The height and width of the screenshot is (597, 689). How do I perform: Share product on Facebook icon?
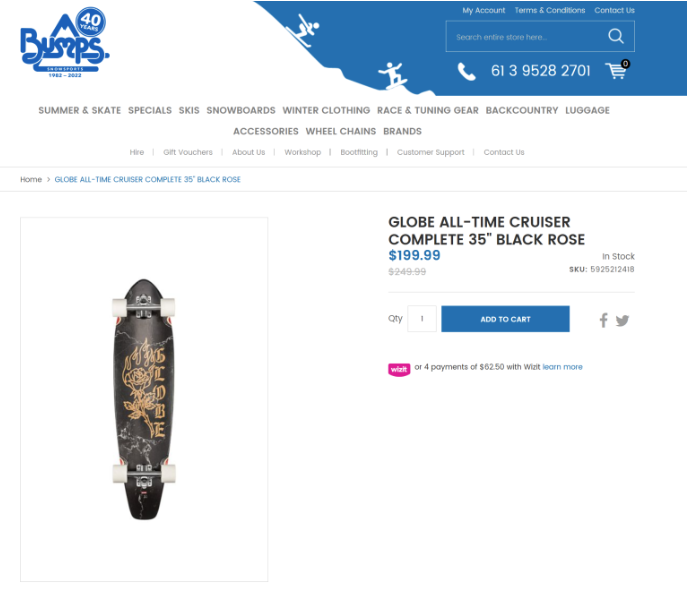tap(604, 320)
